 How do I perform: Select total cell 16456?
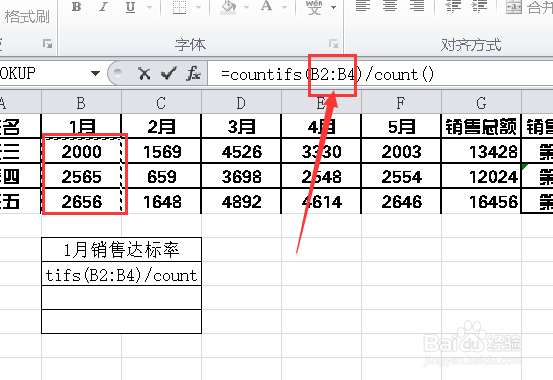(x=481, y=201)
